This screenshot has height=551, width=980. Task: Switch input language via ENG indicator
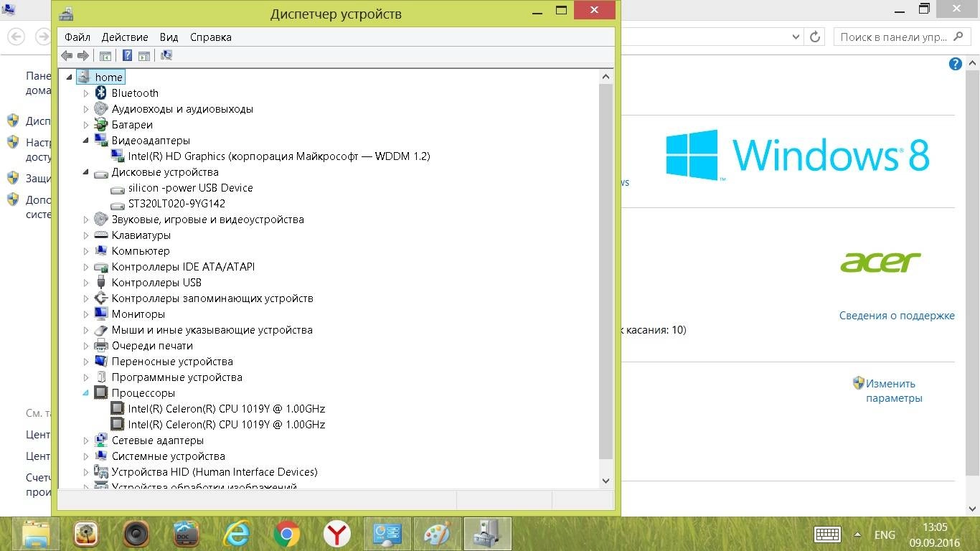885,534
